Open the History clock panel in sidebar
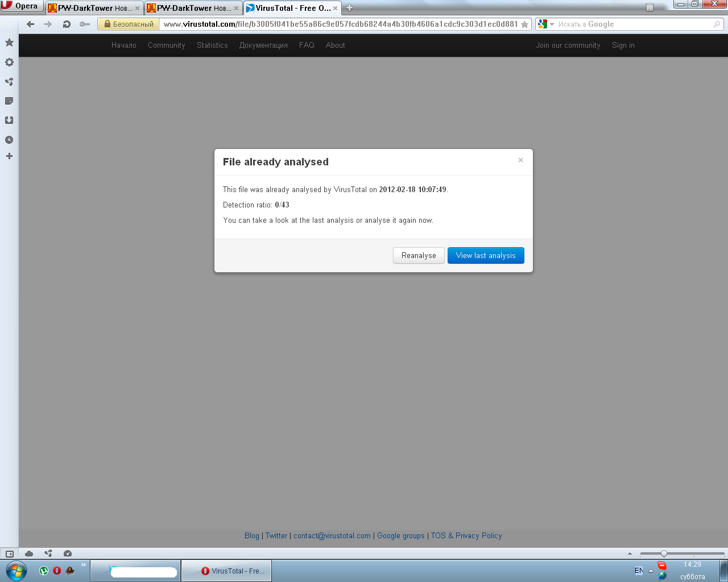 (9, 139)
